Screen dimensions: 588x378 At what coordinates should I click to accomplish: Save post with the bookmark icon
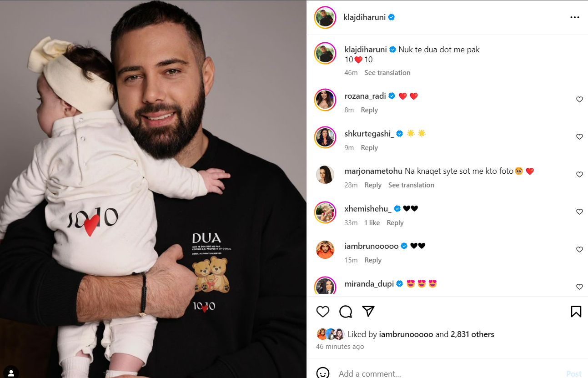576,312
